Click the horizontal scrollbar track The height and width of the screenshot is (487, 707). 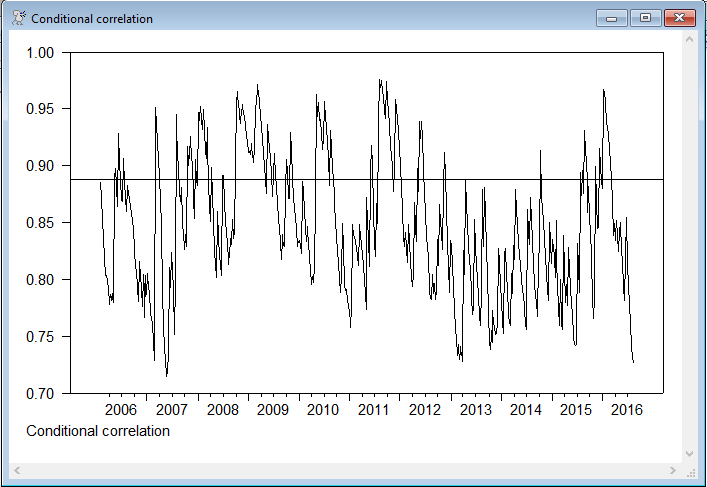pyautogui.click(x=345, y=469)
